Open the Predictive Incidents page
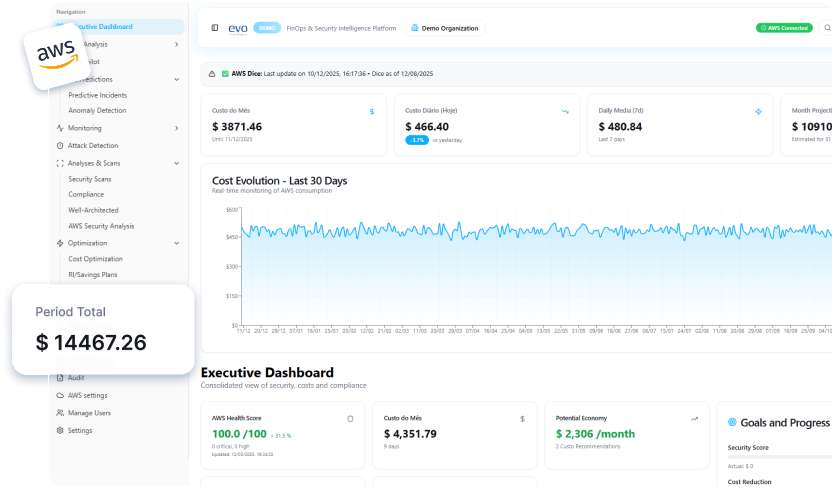 coord(97,95)
